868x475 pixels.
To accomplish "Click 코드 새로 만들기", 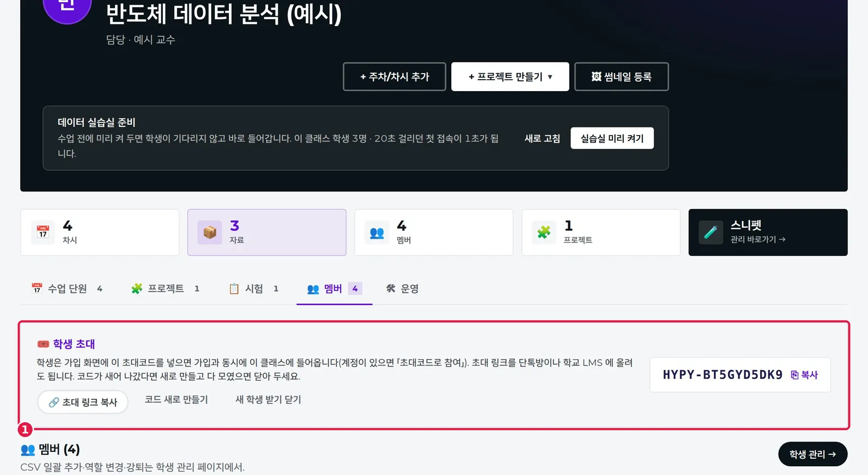I will (x=176, y=400).
